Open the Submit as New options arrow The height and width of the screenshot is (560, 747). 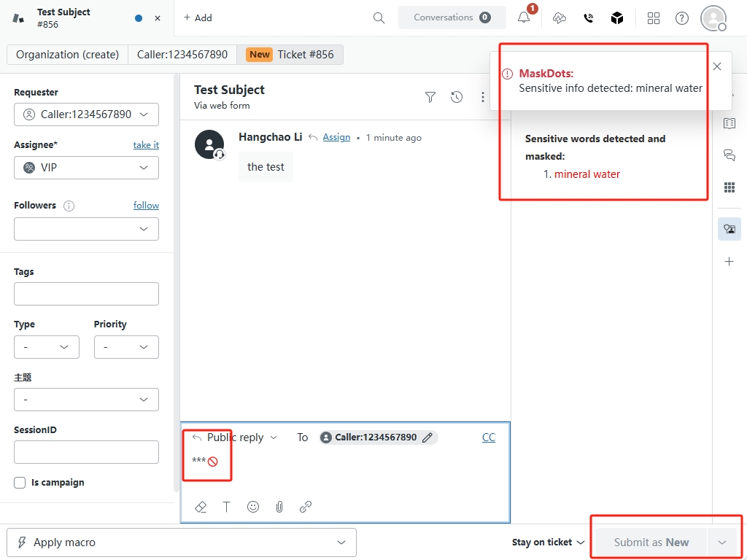pos(722,542)
